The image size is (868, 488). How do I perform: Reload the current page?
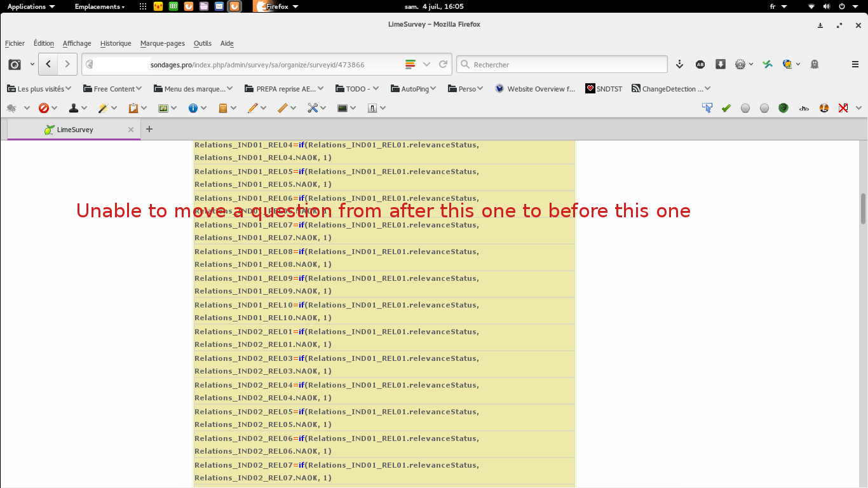coord(443,64)
